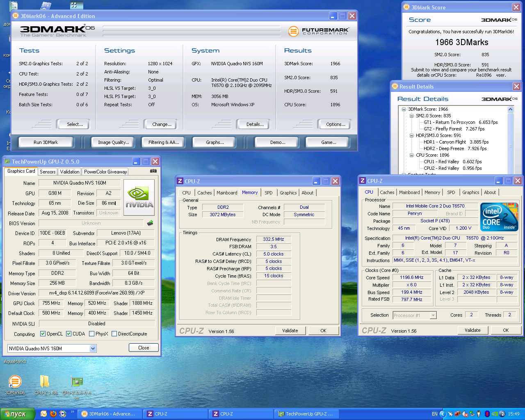Switch to the Sensors tab in GPU-Z
Viewport: 525px width, 420px height.
click(48, 172)
